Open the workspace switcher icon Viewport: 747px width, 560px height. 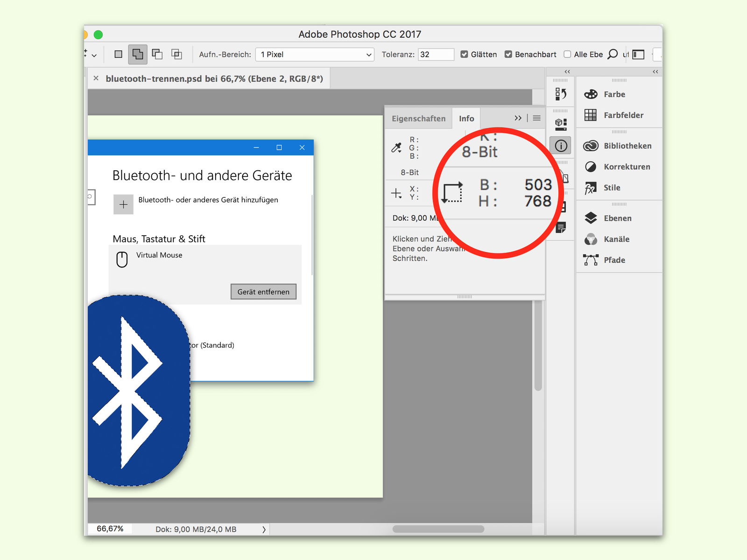(638, 55)
